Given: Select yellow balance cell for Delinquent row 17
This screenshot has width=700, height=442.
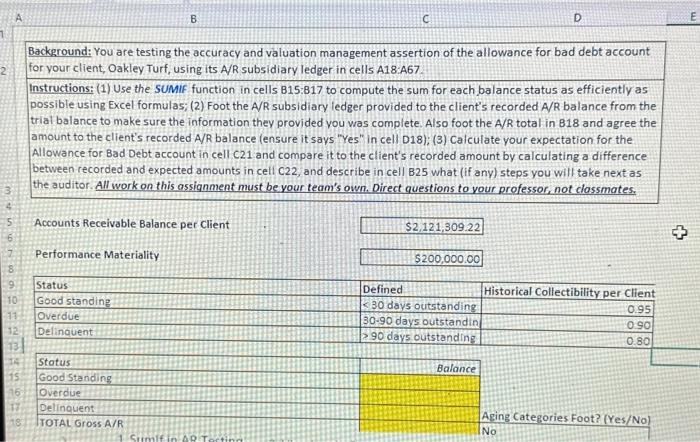Looking at the screenshot, I should (420, 414).
